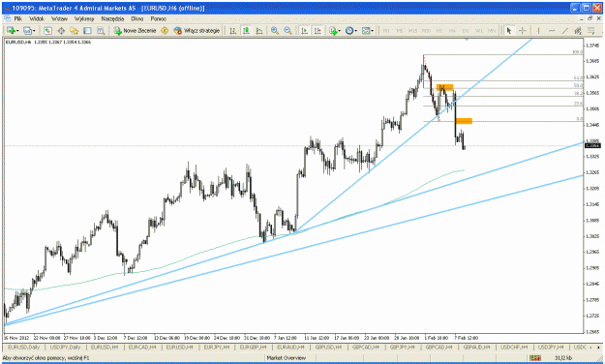
Task: Switch chart to candlestick mode
Action: (x=246, y=30)
